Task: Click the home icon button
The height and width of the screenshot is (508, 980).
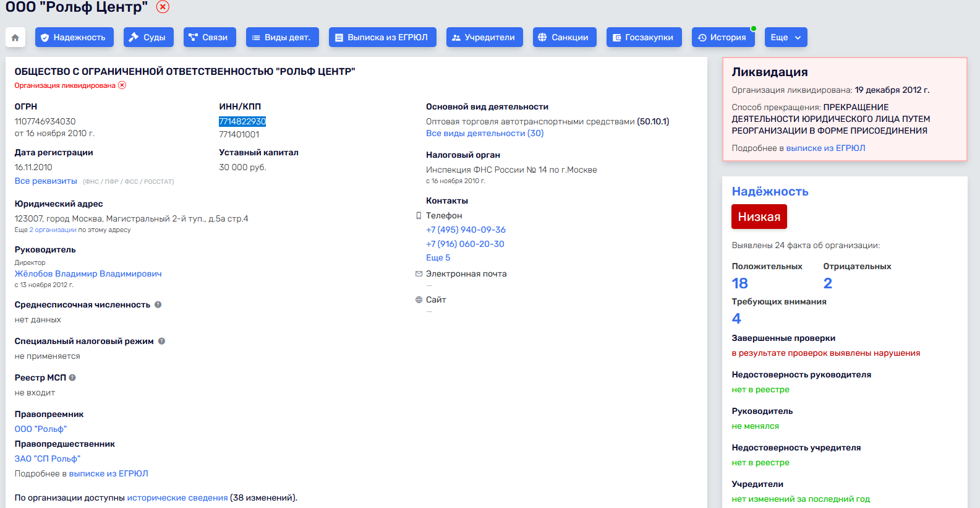Action: click(x=15, y=37)
